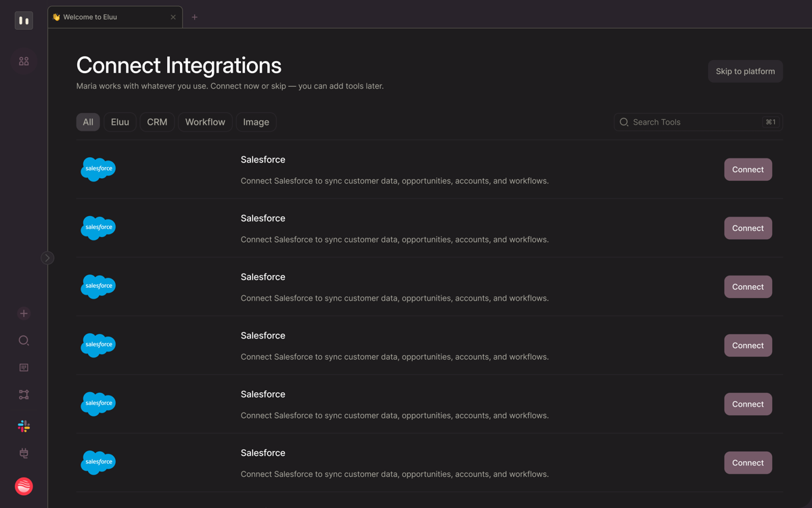The width and height of the screenshot is (812, 508).
Task: Select the Welcome to Eluu tab
Action: coord(115,17)
